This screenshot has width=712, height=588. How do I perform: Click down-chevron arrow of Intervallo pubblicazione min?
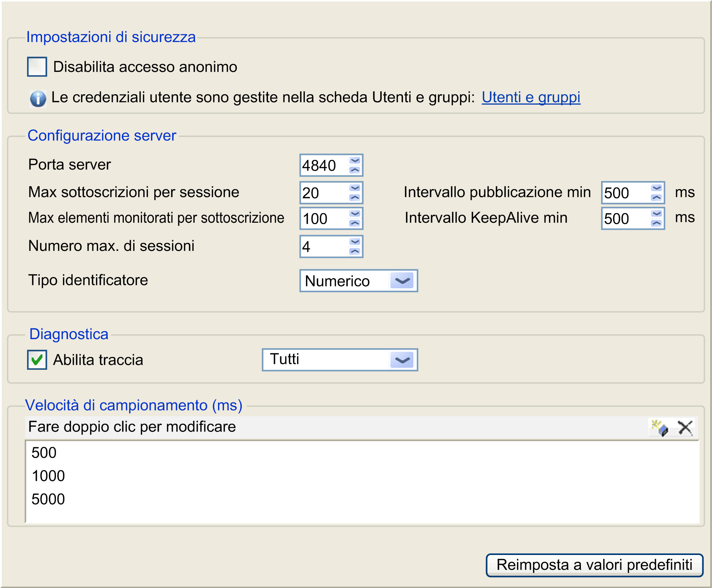[656, 188]
